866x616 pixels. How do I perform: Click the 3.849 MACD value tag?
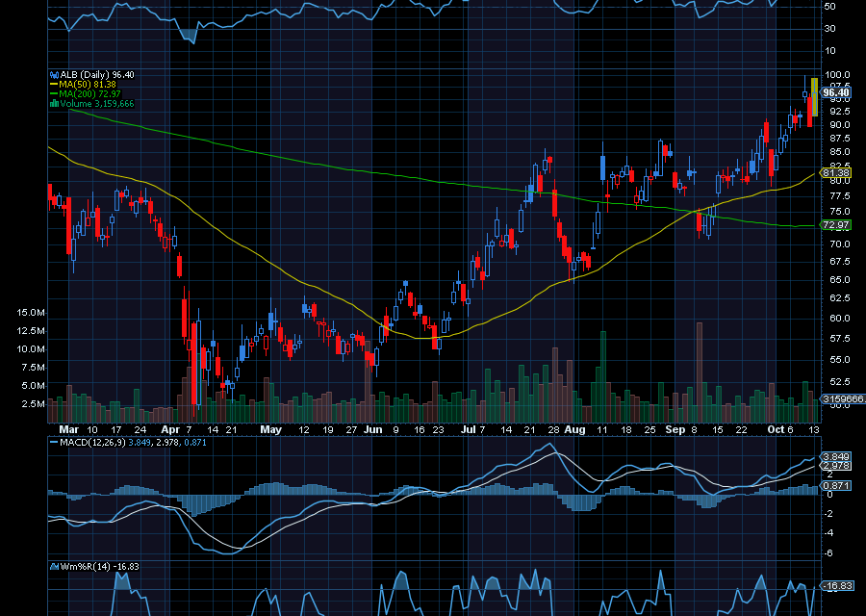pyautogui.click(x=832, y=455)
